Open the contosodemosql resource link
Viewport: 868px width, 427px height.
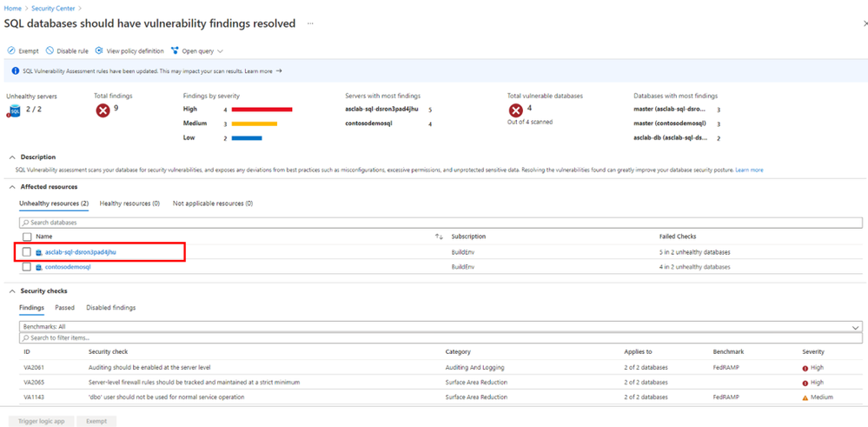click(x=68, y=267)
